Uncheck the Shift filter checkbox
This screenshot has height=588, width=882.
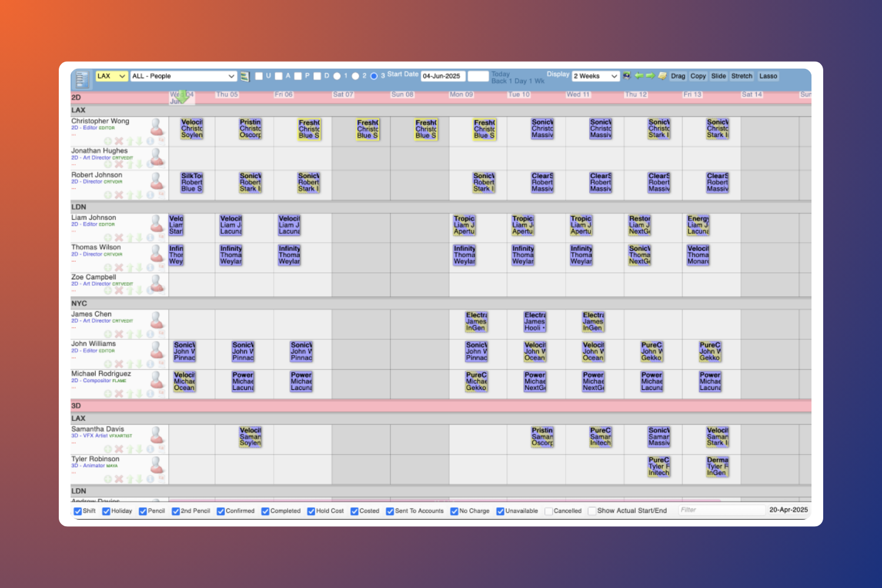[78, 511]
